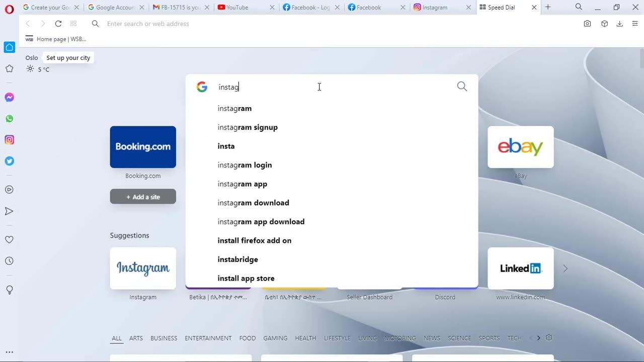Open My Flow send icon in sidebar
644x362 pixels.
(9, 211)
